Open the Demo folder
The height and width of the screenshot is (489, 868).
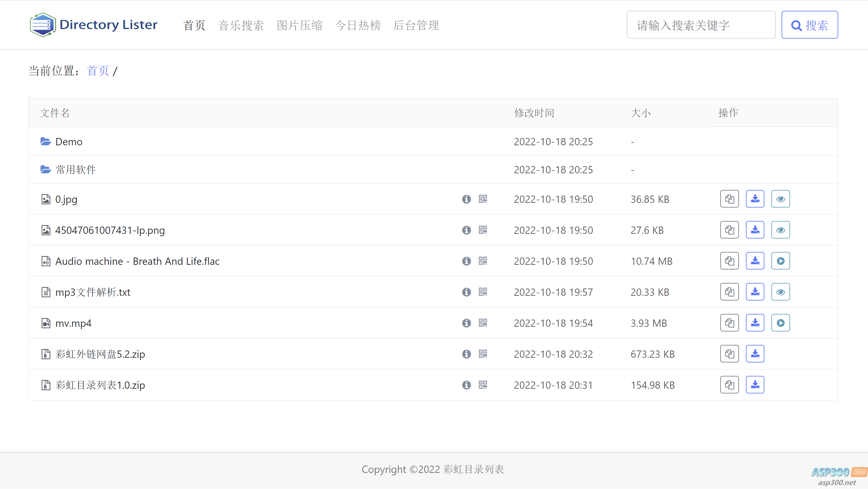click(69, 142)
